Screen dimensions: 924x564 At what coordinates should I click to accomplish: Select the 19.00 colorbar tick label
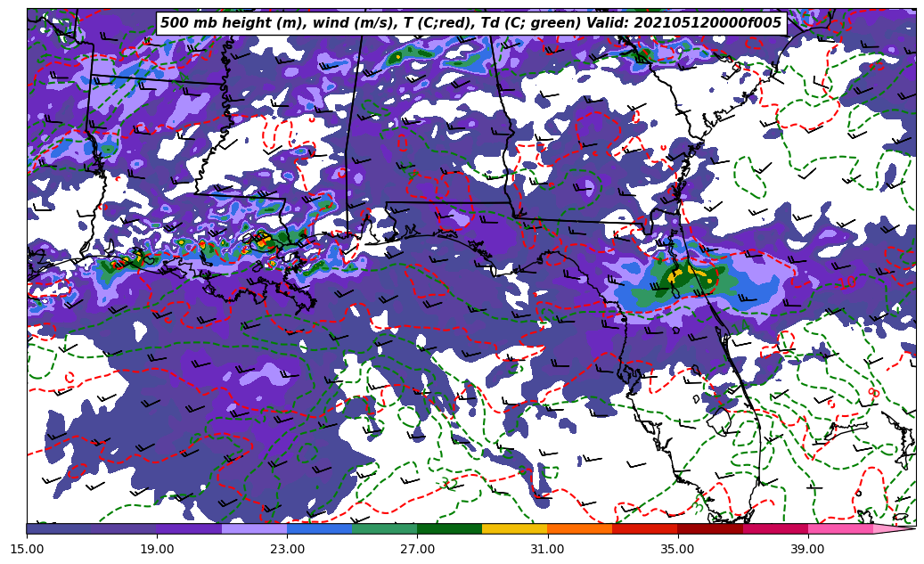click(157, 549)
